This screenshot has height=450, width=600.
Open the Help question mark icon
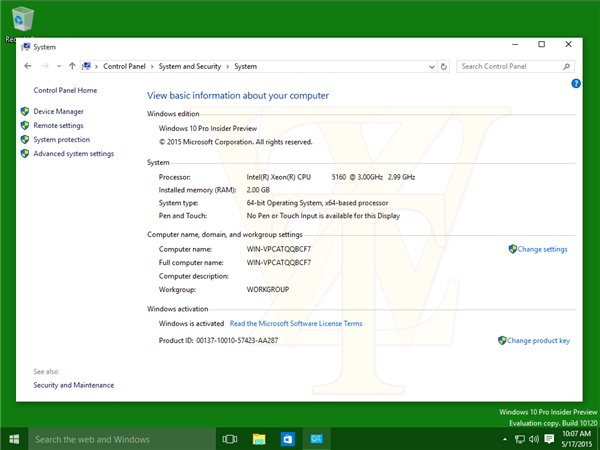(576, 84)
